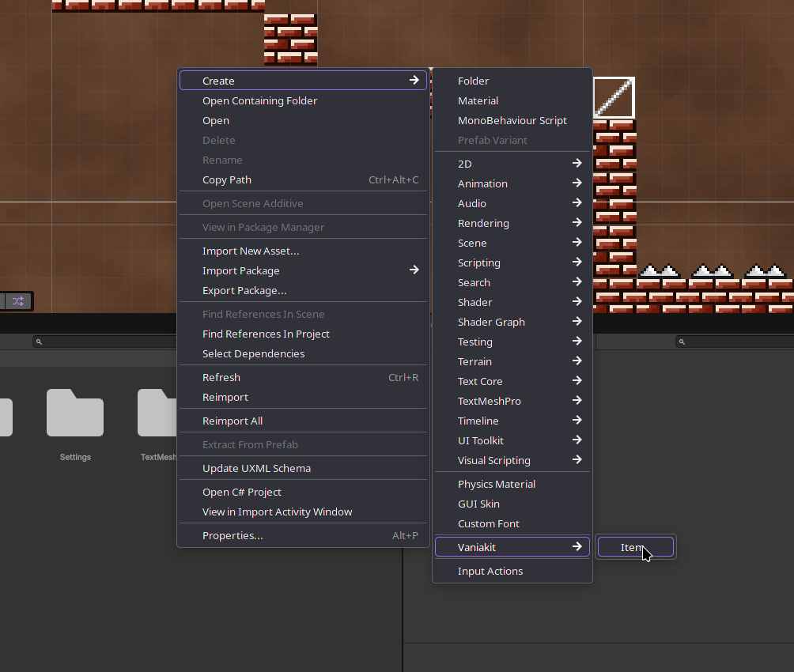794x672 pixels.
Task: Expand the 2D submenu
Action: (x=512, y=164)
